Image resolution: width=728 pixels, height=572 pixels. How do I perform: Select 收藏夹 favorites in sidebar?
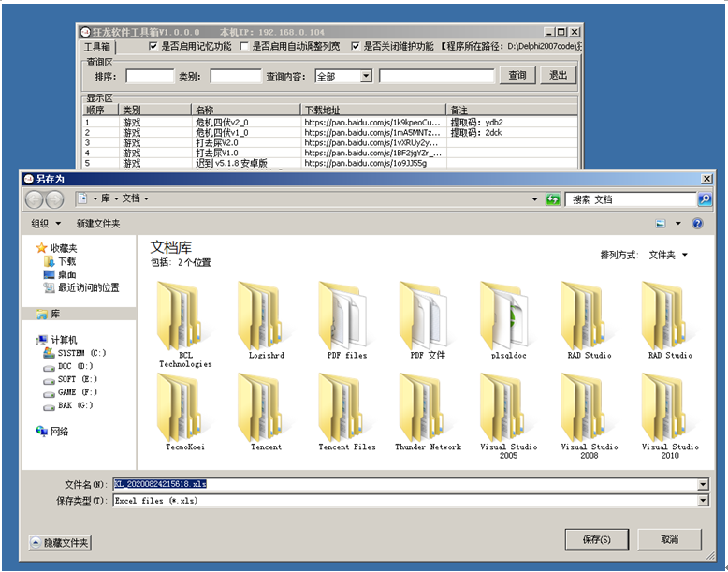[x=57, y=248]
